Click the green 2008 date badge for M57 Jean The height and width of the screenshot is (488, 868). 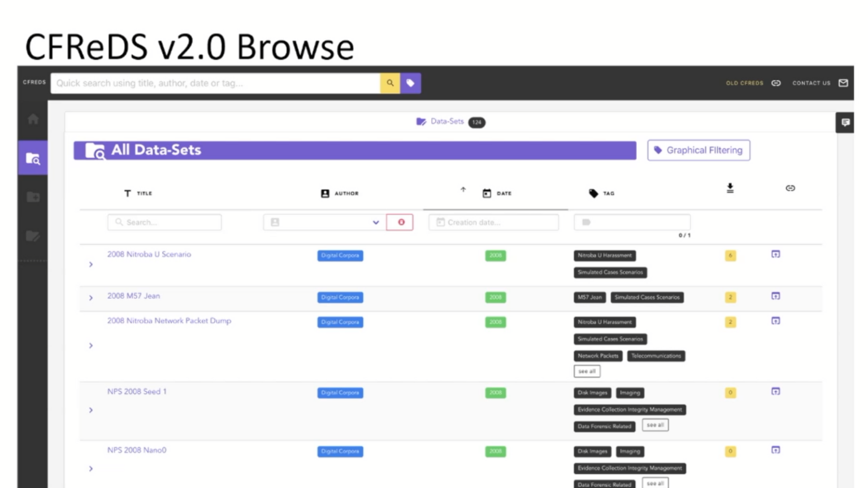(x=495, y=298)
